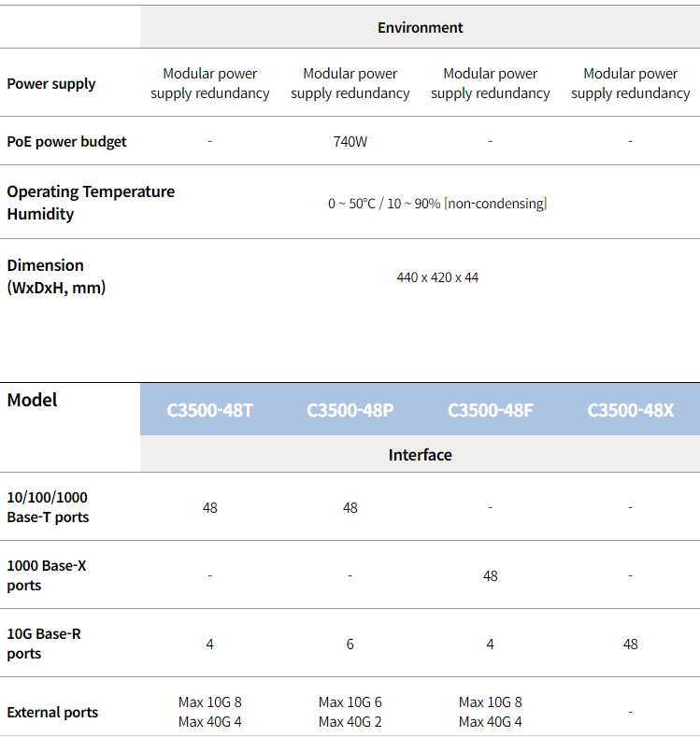
Task: Click the C3500-48P model header
Action: coord(350,410)
